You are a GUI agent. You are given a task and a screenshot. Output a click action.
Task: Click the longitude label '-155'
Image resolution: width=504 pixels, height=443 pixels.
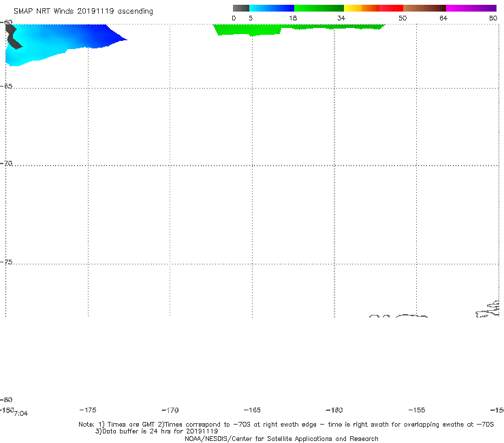pyautogui.click(x=417, y=410)
